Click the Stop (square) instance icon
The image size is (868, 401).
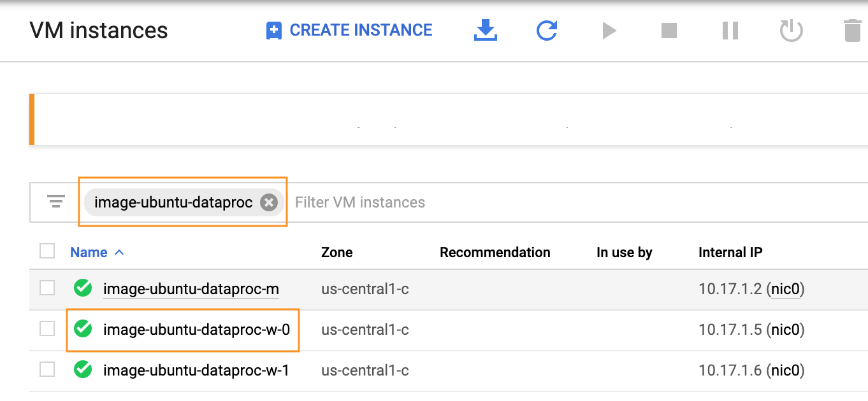669,30
